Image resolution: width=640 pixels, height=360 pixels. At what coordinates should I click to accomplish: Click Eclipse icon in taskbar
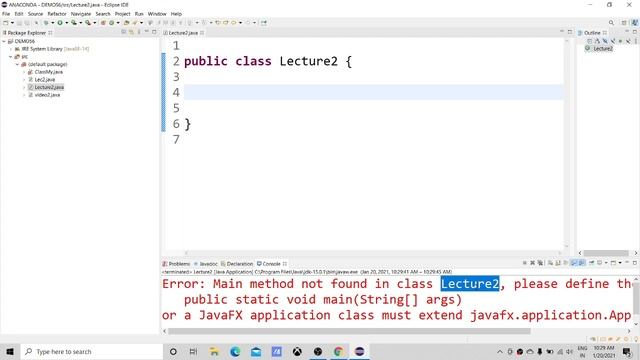tap(359, 351)
